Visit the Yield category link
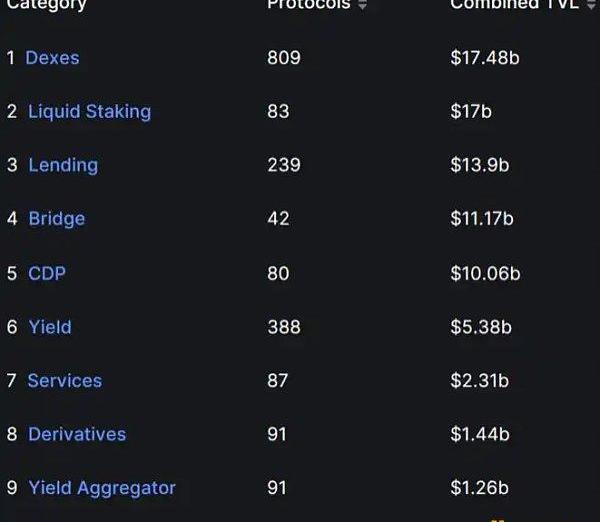The width and height of the screenshot is (600, 522). pyautogui.click(x=50, y=327)
